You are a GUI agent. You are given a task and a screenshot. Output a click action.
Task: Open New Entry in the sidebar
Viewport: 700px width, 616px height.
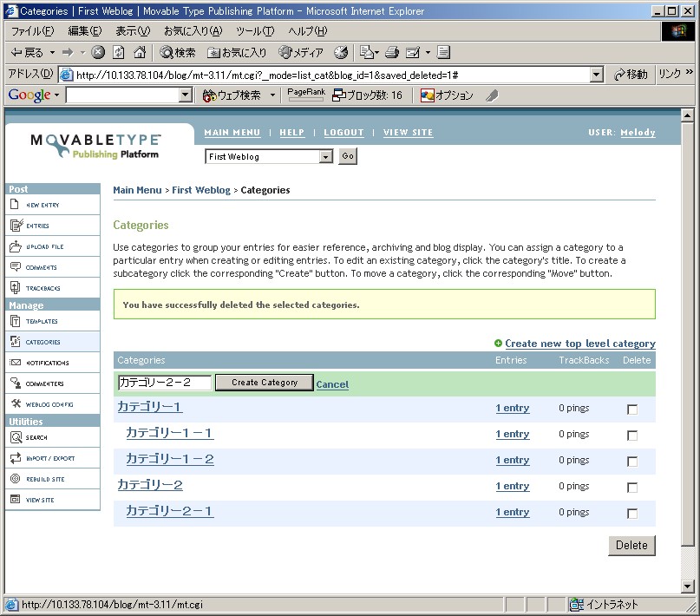[x=52, y=205]
